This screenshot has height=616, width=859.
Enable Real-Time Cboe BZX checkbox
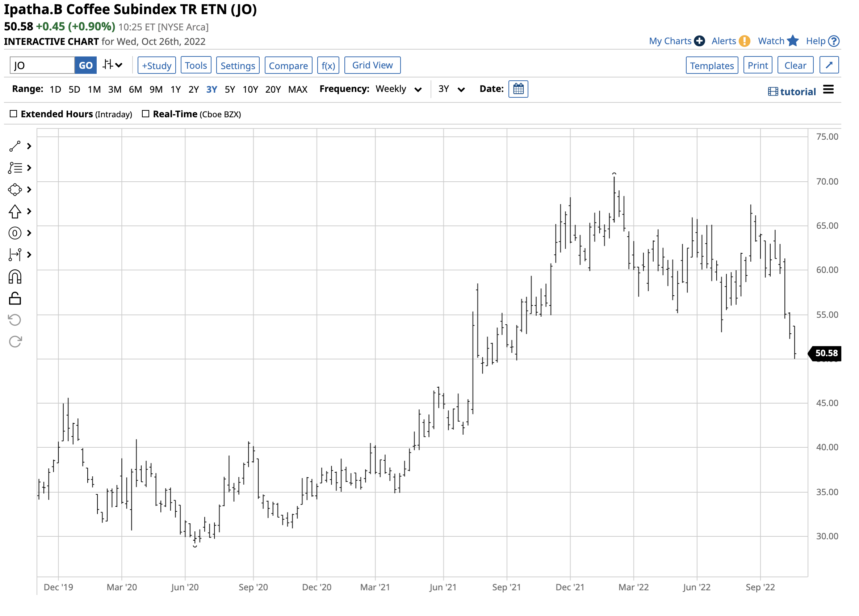point(146,114)
